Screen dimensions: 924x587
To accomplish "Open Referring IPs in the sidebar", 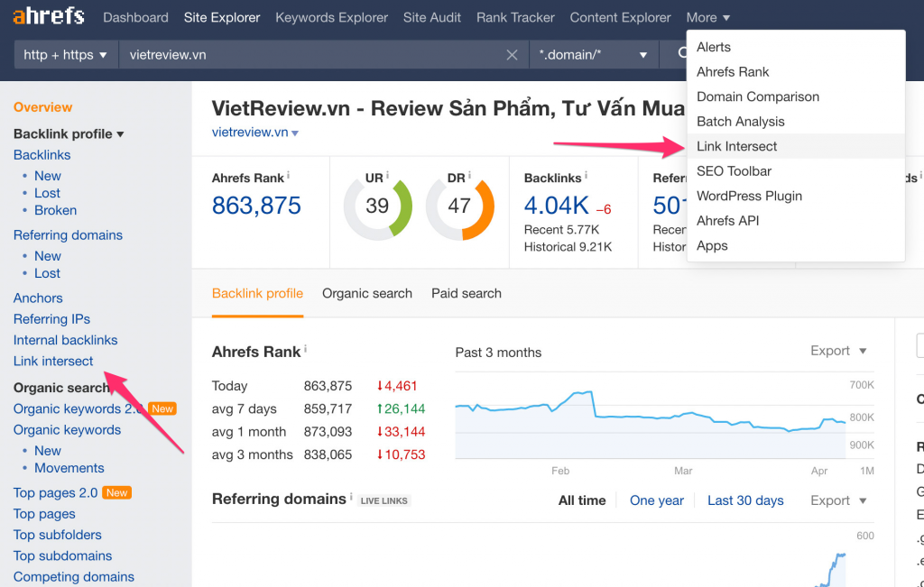I will (51, 319).
